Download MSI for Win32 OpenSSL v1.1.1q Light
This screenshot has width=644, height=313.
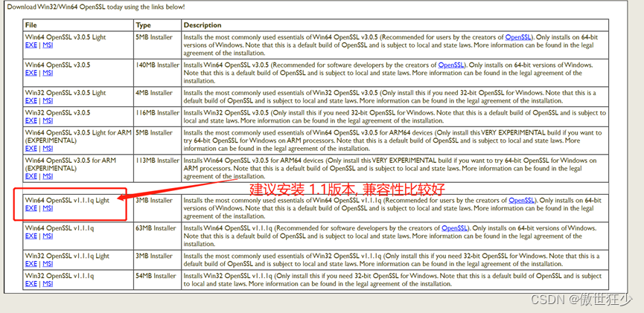pos(48,264)
